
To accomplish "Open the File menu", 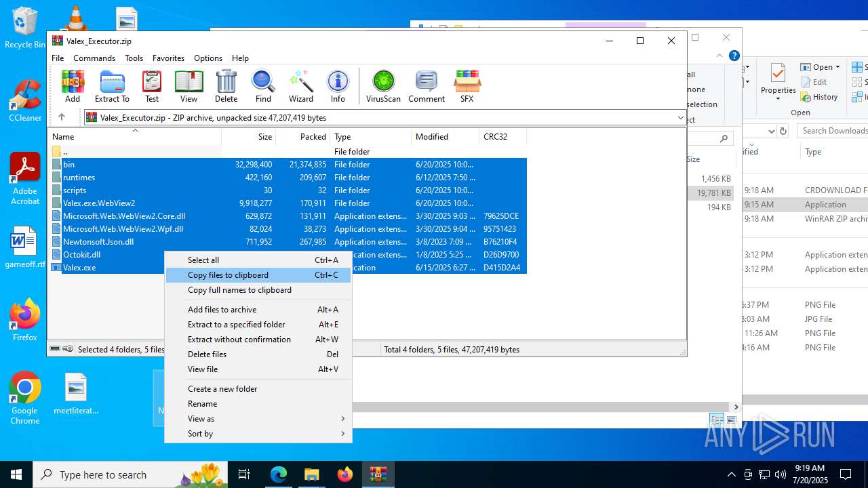I will point(58,58).
